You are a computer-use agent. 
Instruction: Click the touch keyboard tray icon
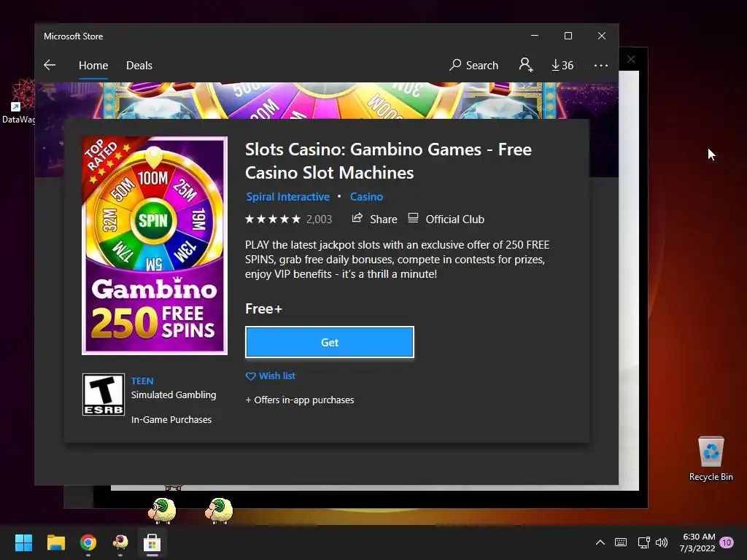click(x=621, y=542)
